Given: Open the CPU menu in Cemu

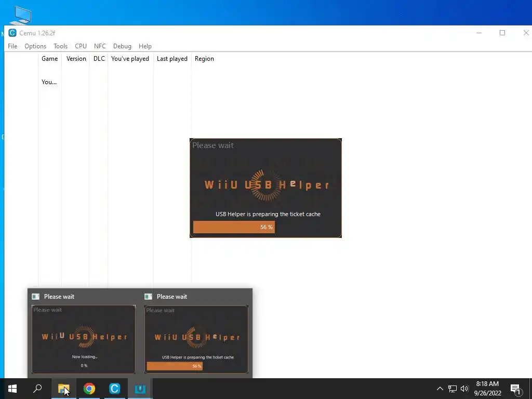Looking at the screenshot, I should [81, 46].
